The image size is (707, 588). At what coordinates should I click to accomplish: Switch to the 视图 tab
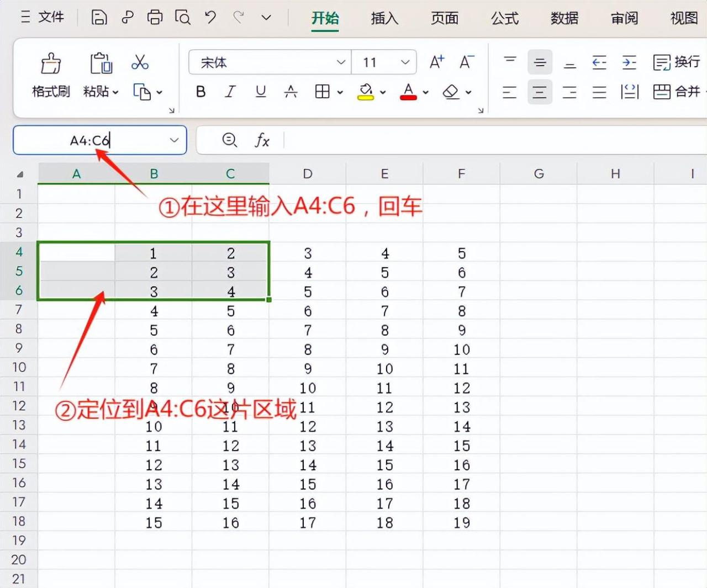[x=684, y=18]
